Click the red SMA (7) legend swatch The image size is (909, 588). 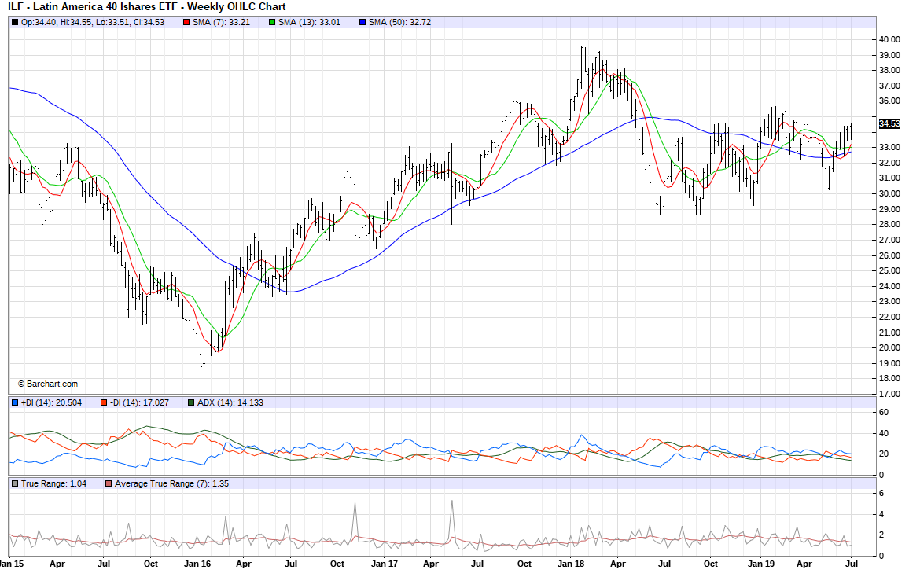tap(186, 23)
